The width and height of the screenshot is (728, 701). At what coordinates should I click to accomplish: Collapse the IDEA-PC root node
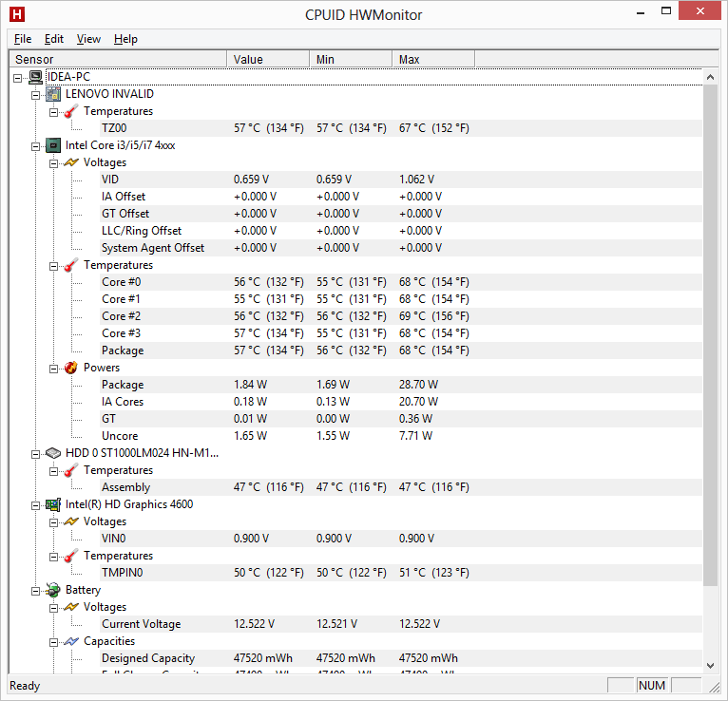click(18, 77)
